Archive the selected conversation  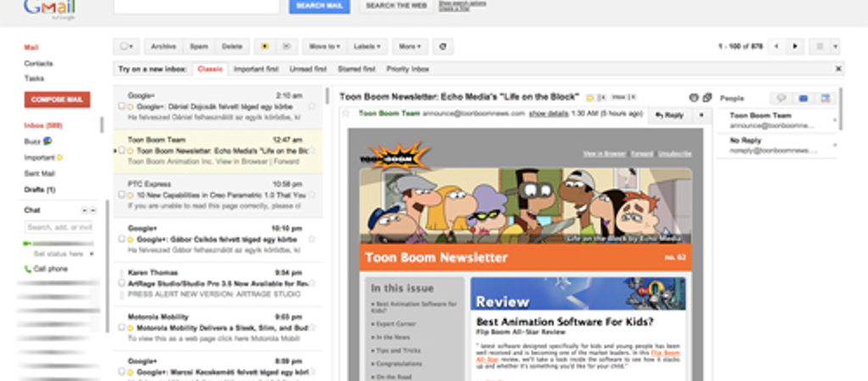click(164, 47)
